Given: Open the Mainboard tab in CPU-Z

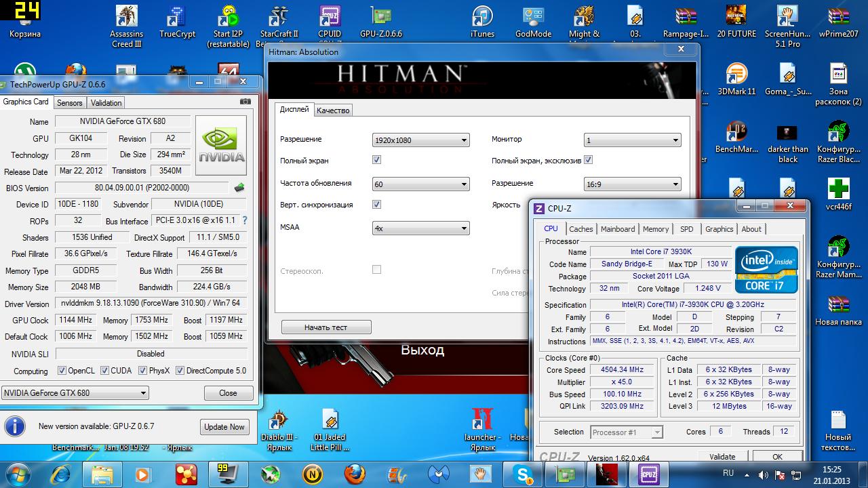Looking at the screenshot, I should (x=618, y=229).
